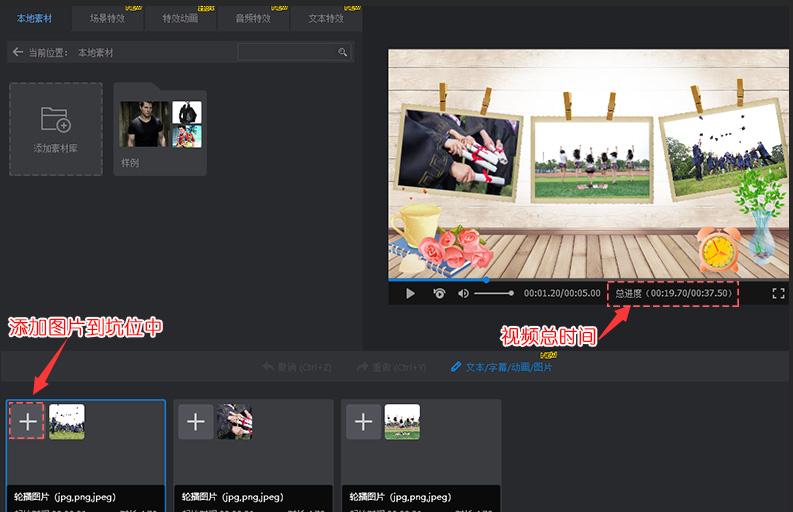Mute the preview volume speaker
The image size is (793, 512).
pos(463,293)
